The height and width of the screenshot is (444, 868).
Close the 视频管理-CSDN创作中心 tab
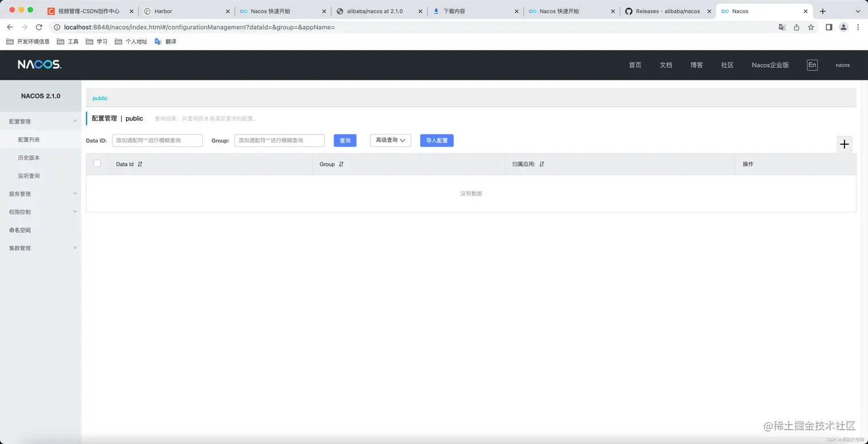coord(131,11)
